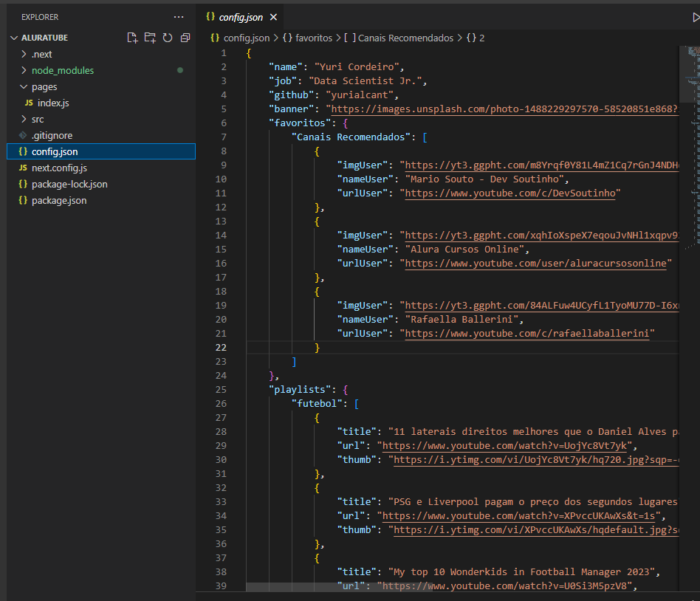Refresh the Explorer file tree
700x601 pixels.
click(168, 37)
